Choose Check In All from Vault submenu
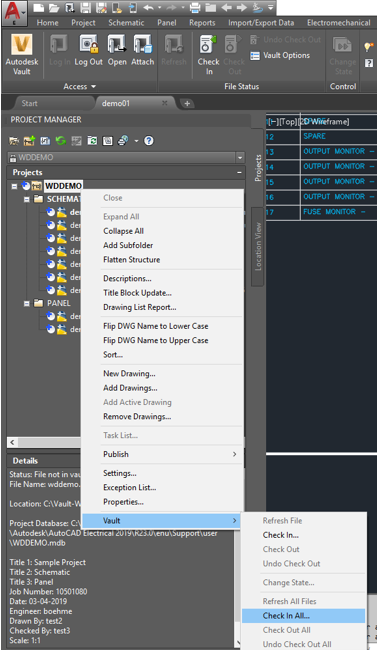This screenshot has width=377, height=650. 304,616
